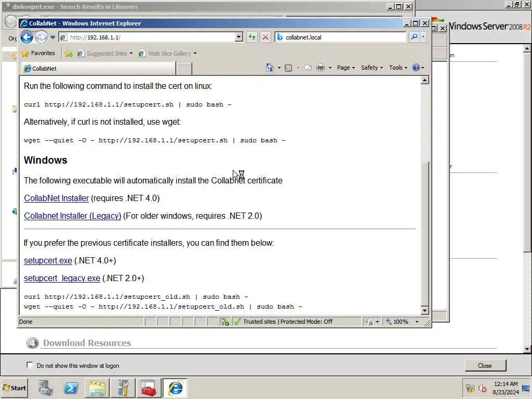Open search provider dropdown arrow
The width and height of the screenshot is (532, 399).
423,37
